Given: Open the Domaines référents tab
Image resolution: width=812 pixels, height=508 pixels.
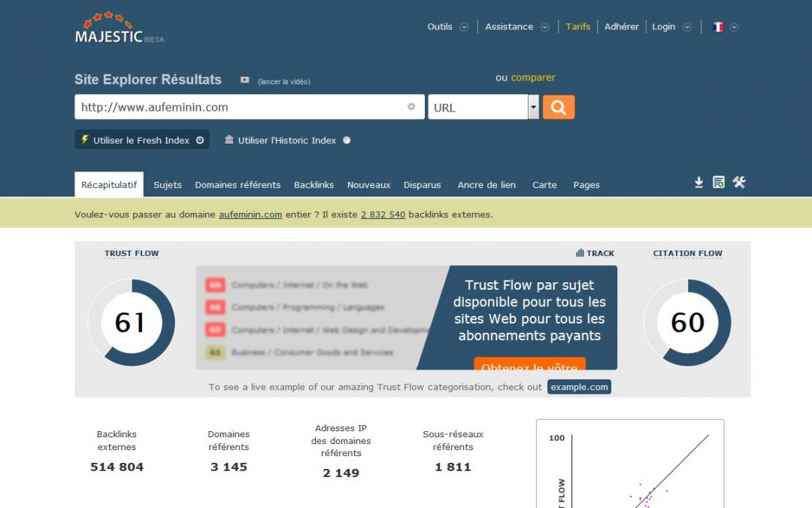Looking at the screenshot, I should pyautogui.click(x=238, y=185).
